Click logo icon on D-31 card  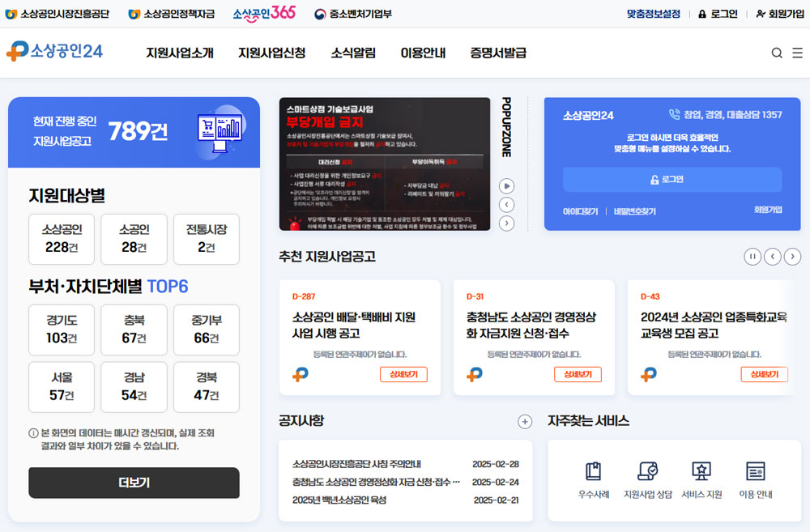pos(474,374)
